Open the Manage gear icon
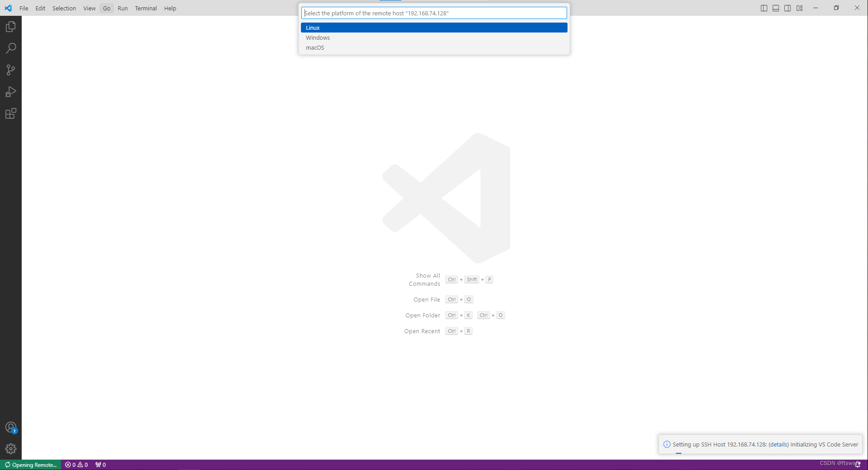 (11, 449)
